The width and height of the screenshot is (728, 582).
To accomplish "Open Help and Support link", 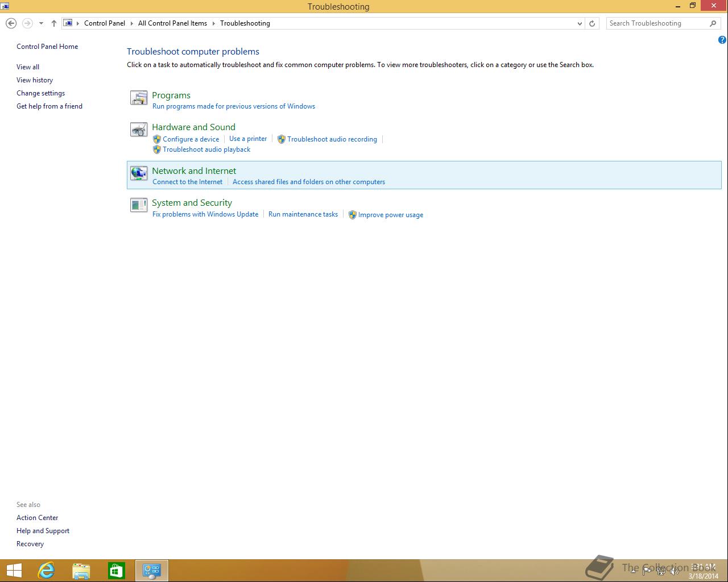I will click(43, 531).
